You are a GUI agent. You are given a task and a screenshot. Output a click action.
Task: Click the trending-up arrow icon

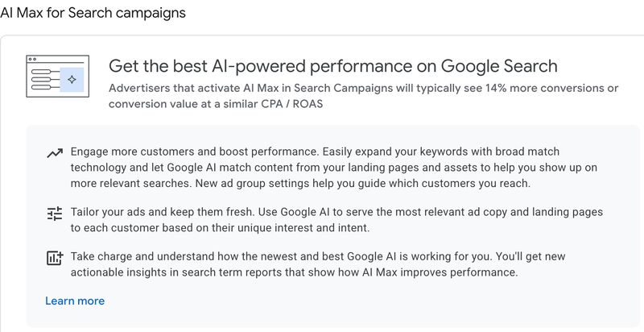tap(55, 152)
